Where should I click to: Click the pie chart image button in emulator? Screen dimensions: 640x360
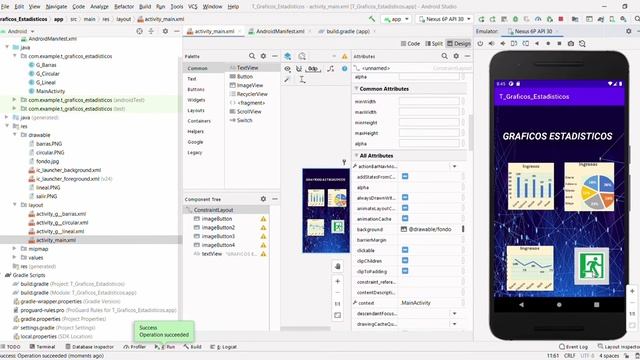pos(589,187)
